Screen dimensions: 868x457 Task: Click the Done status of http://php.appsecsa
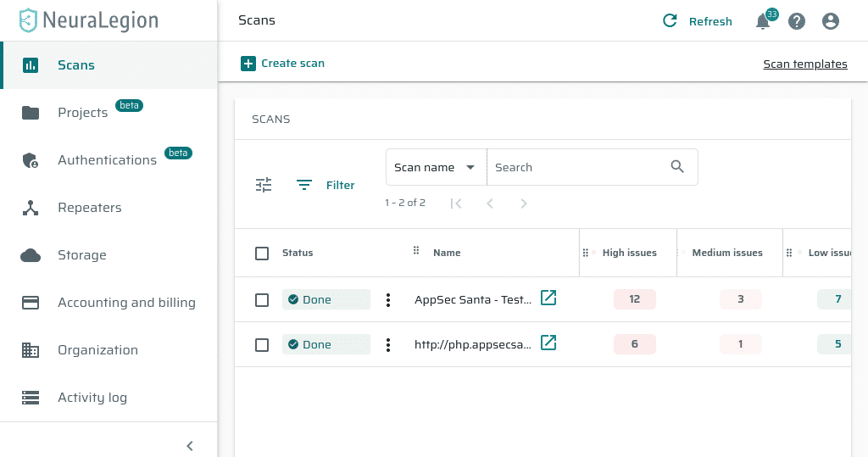326,344
